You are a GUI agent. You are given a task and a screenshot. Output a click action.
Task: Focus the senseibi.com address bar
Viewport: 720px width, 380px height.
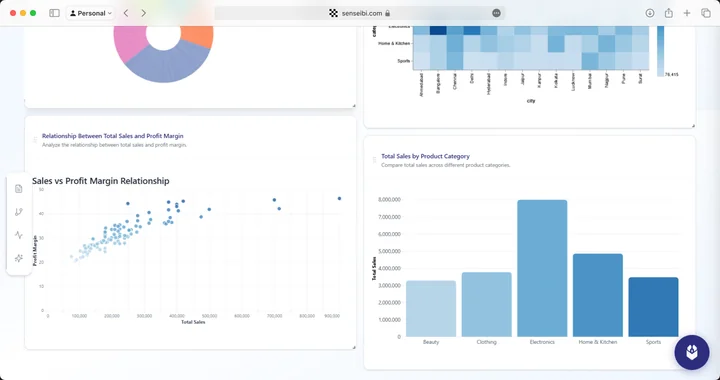pyautogui.click(x=360, y=13)
